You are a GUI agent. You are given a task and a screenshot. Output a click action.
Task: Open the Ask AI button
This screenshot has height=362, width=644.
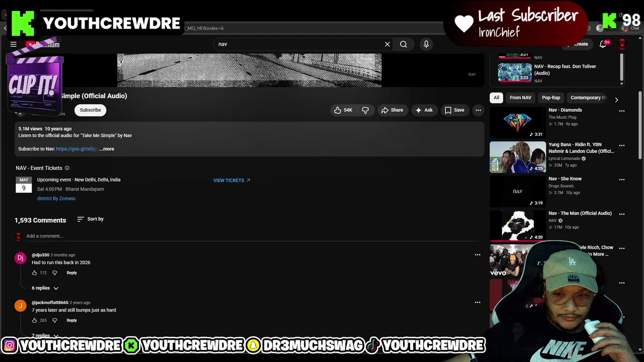pyautogui.click(x=424, y=110)
